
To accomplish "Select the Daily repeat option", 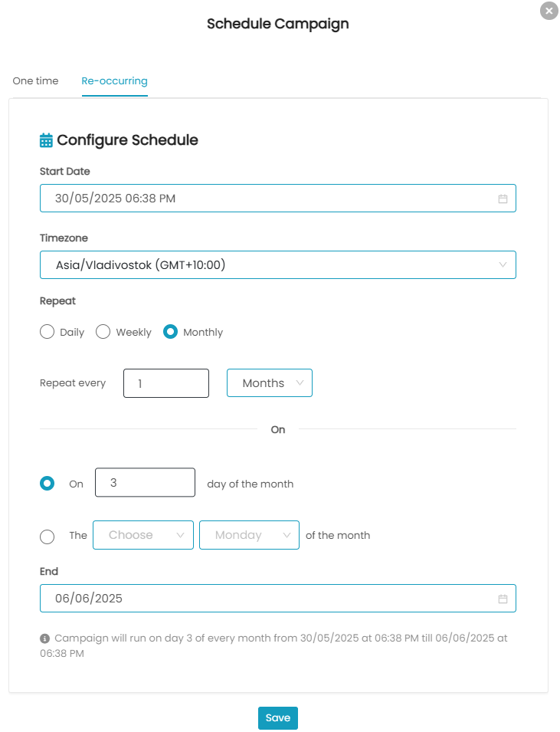I will coord(47,332).
